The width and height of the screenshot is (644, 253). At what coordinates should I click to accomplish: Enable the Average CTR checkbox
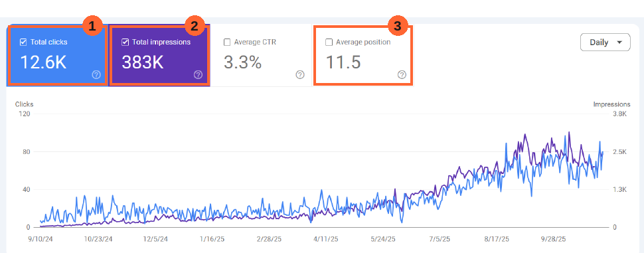pos(227,42)
